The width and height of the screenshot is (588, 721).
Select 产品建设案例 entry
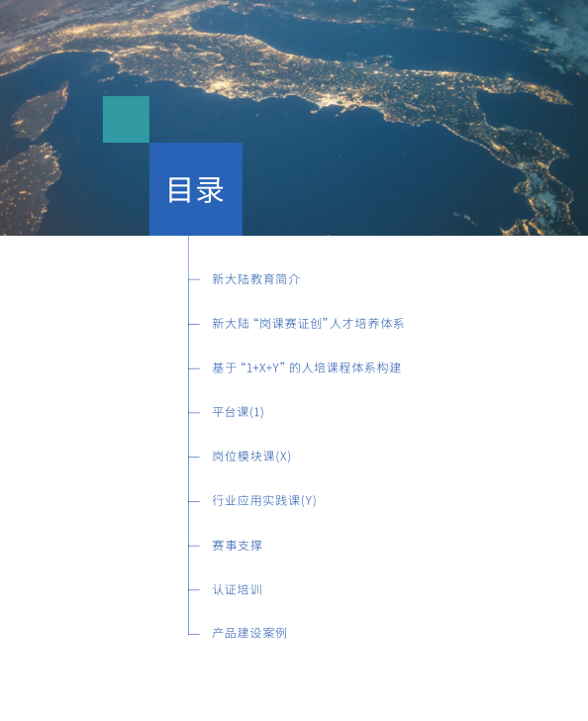(249, 633)
